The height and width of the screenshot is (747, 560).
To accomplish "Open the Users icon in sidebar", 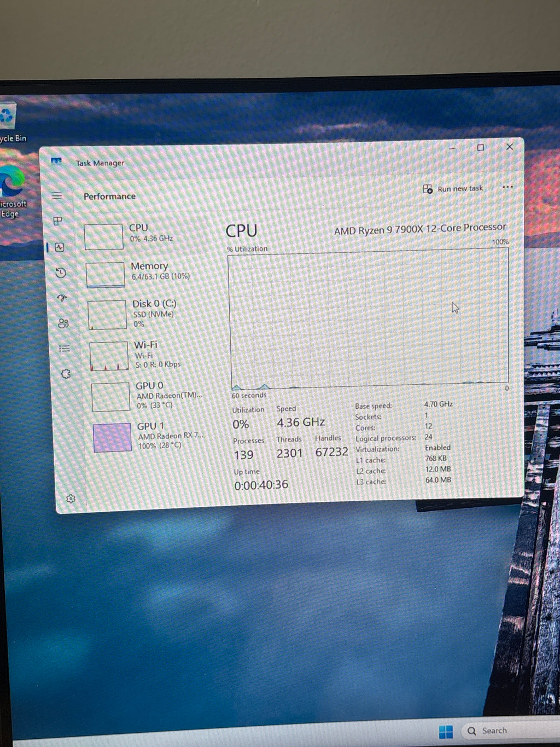I will [63, 323].
